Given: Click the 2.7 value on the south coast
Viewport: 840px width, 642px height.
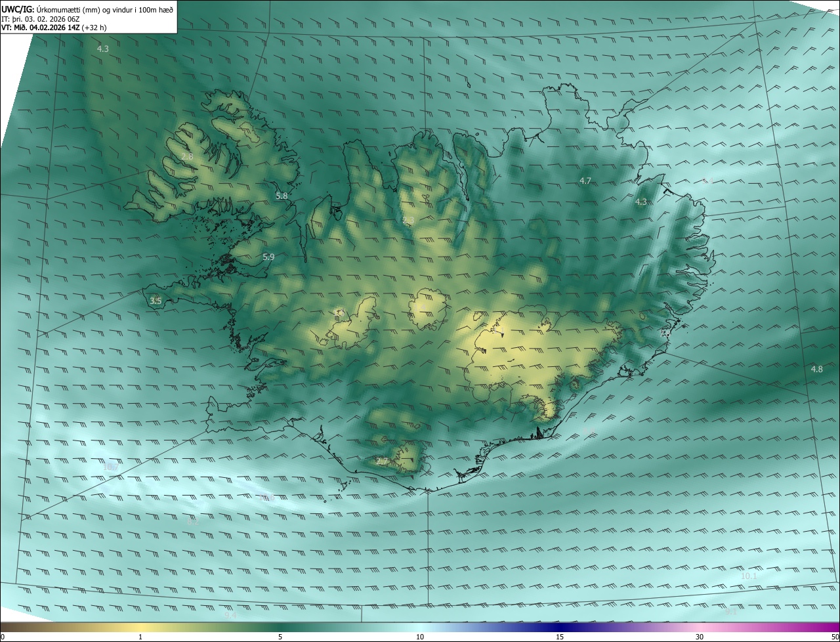Looking at the screenshot, I should [x=382, y=461].
